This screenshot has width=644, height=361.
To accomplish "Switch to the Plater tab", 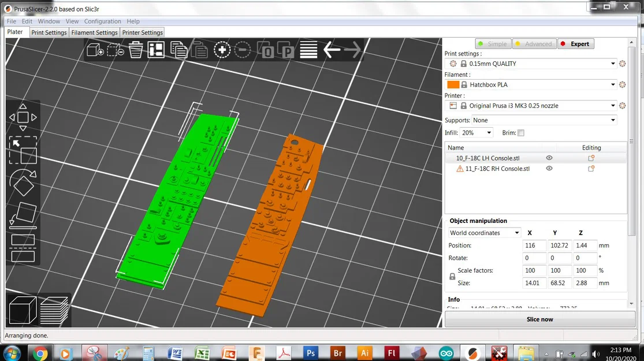I will tap(15, 32).
